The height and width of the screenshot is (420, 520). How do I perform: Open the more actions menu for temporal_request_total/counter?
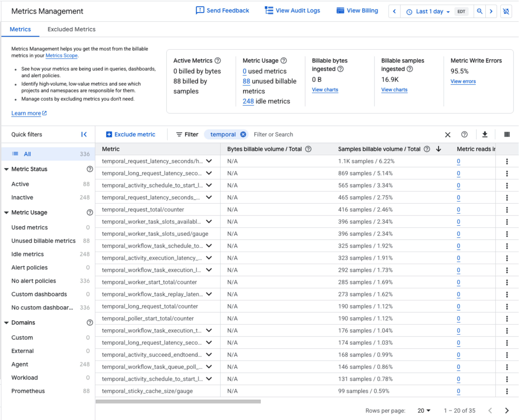click(507, 210)
